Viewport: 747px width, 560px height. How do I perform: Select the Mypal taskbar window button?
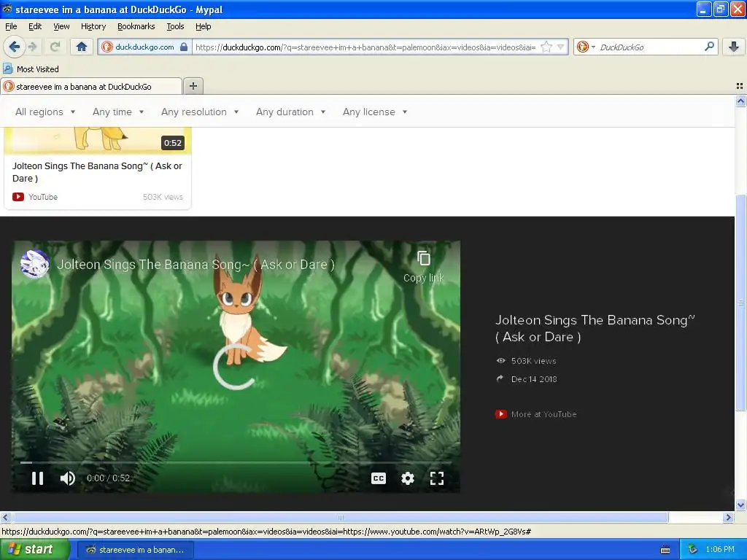point(135,550)
